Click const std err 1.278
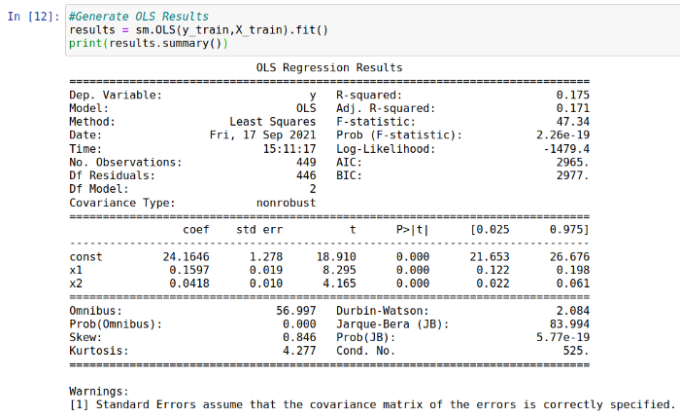This screenshot has width=684, height=420. (x=266, y=257)
